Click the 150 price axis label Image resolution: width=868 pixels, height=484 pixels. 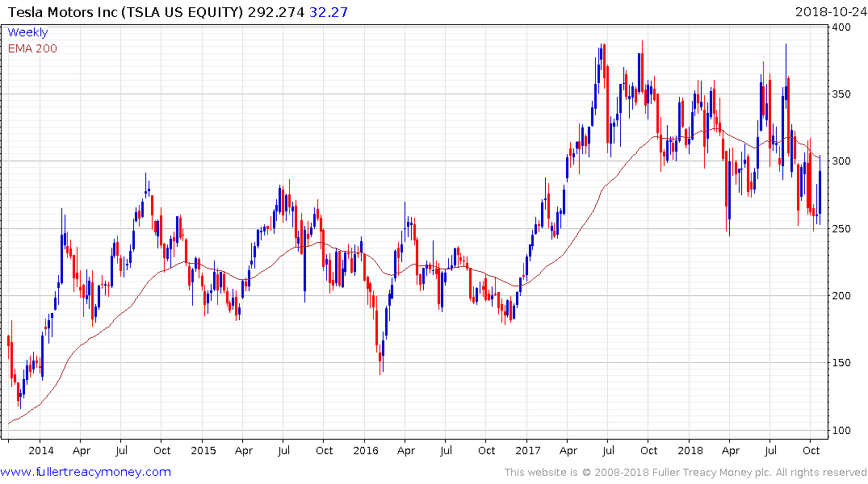[841, 363]
